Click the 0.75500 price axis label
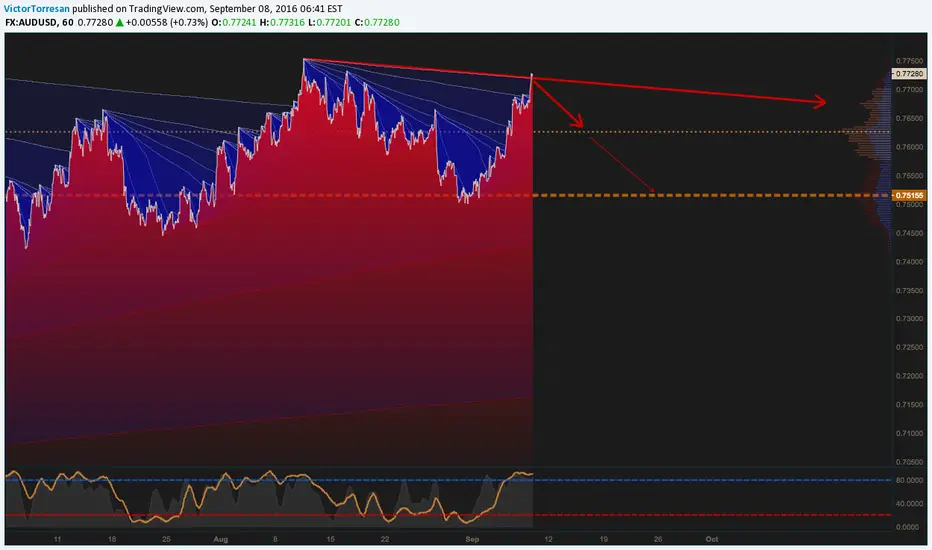The width and height of the screenshot is (932, 550). [909, 176]
